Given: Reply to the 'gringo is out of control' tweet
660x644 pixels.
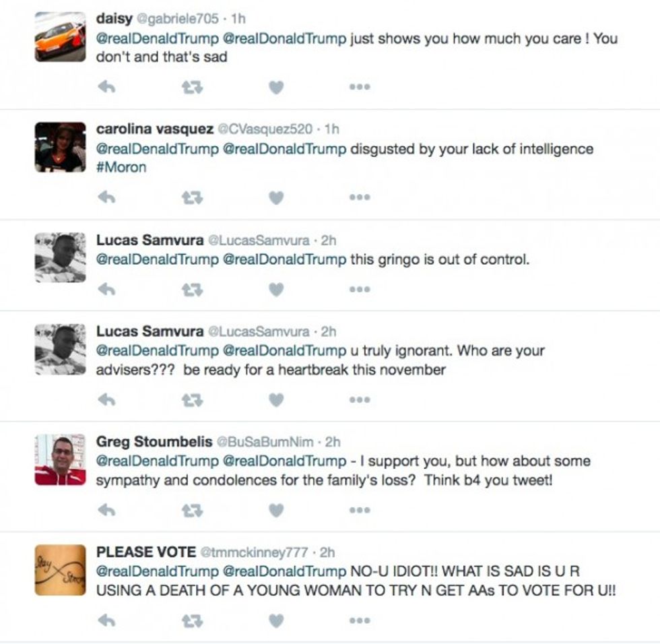Looking at the screenshot, I should (106, 289).
